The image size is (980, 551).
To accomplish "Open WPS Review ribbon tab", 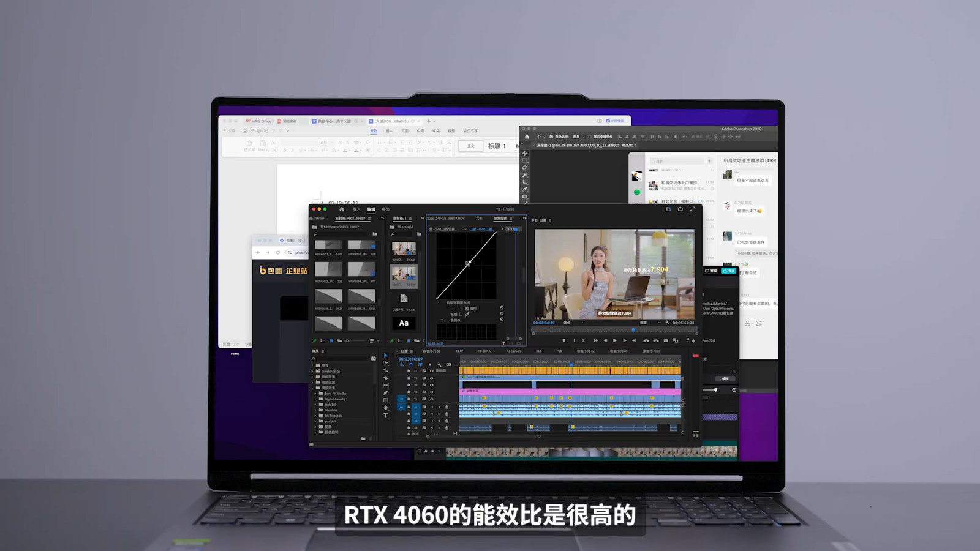I will point(436,131).
